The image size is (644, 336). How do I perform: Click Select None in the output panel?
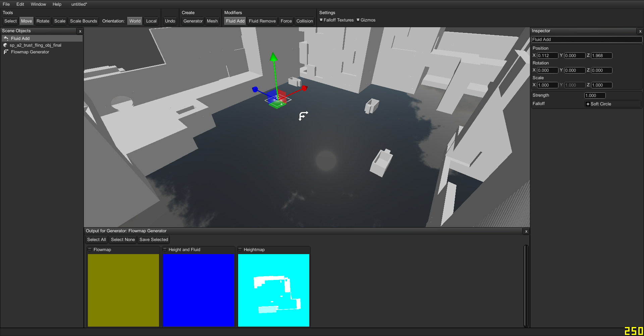point(123,240)
